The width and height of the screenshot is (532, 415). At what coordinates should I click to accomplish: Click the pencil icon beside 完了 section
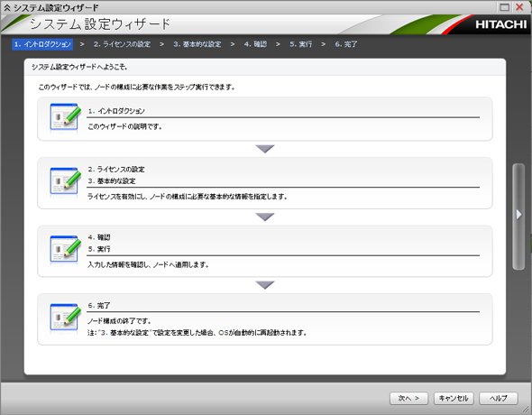pos(65,317)
